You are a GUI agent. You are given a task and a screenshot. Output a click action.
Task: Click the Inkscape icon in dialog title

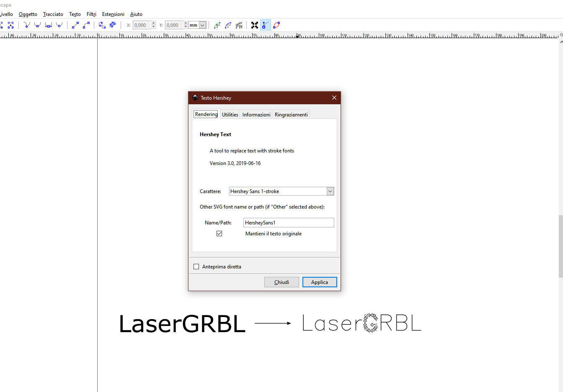coord(195,98)
